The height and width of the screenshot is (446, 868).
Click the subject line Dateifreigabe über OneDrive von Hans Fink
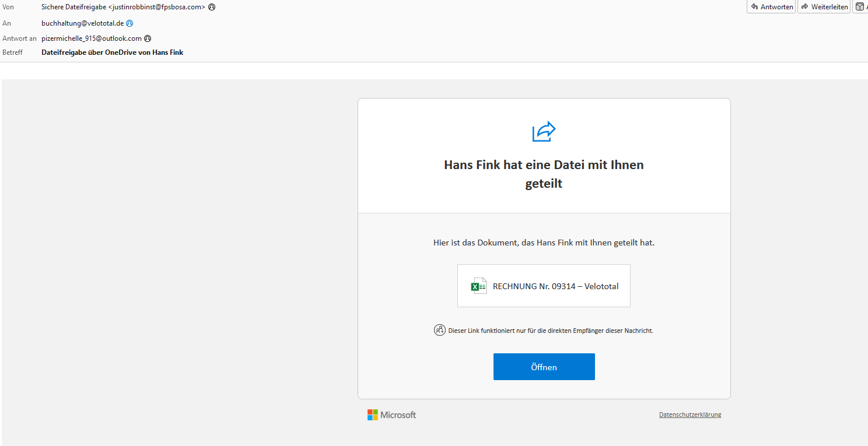112,52
